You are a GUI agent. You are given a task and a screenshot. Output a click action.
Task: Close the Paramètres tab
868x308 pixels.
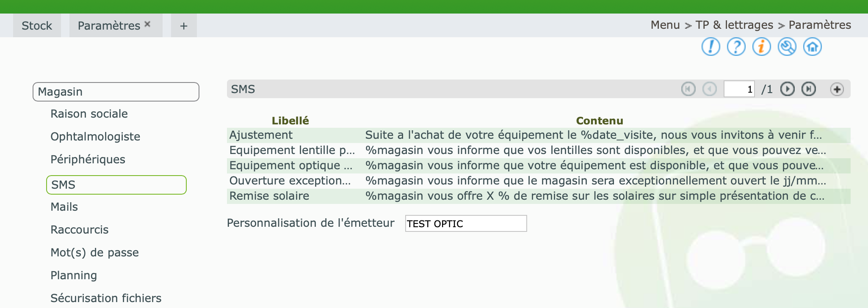pyautogui.click(x=147, y=24)
